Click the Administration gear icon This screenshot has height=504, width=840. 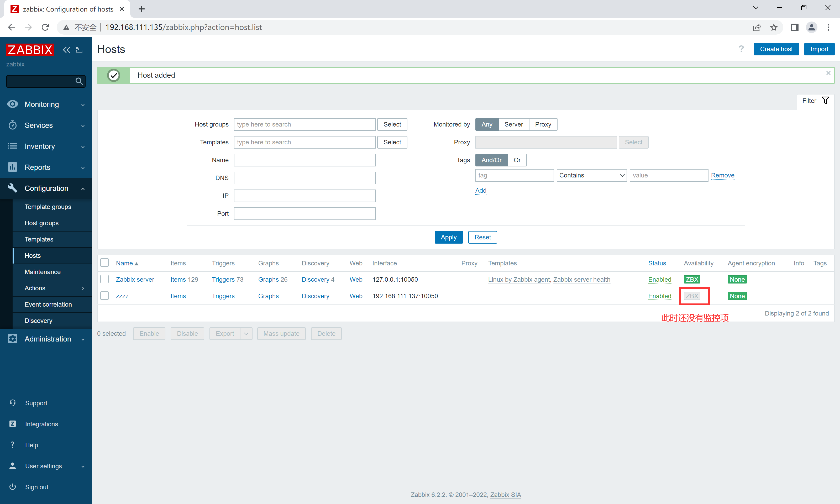coord(13,339)
